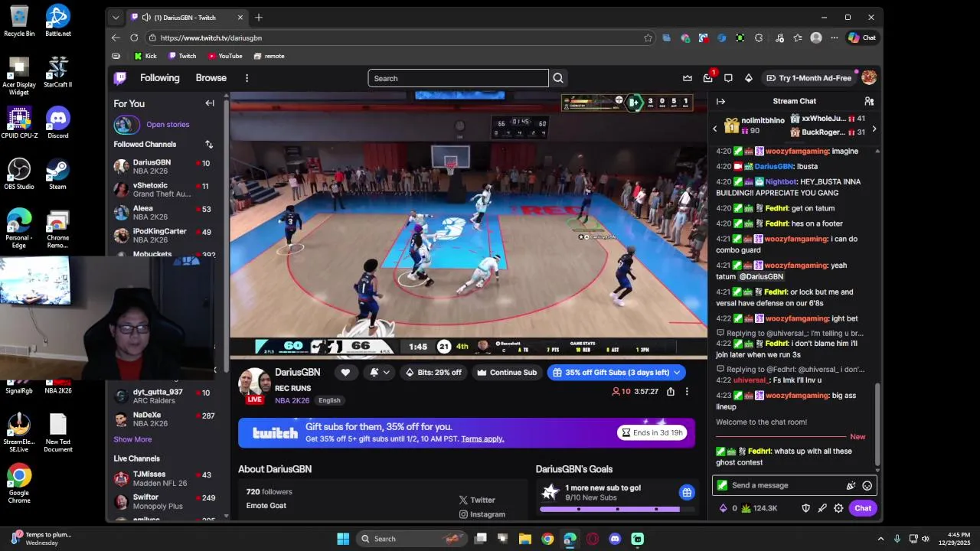
Task: Collapse Stream Chat with arrow icon
Action: coord(720,101)
